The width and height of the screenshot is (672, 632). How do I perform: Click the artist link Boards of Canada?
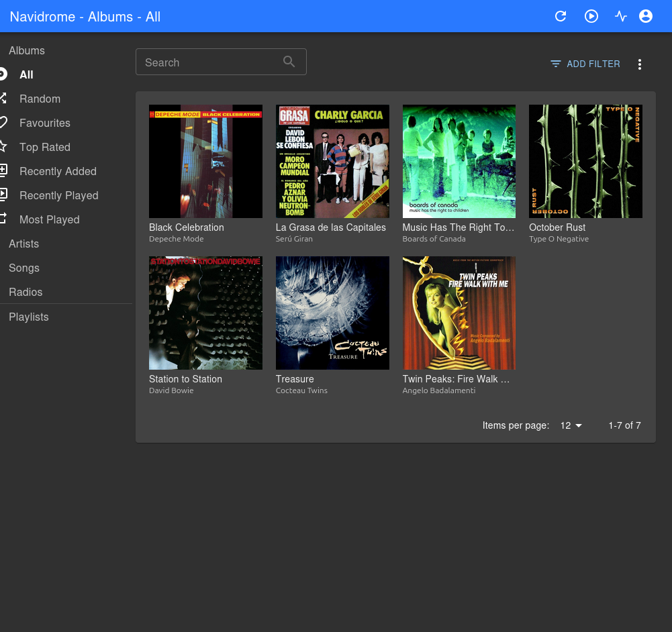click(x=434, y=238)
